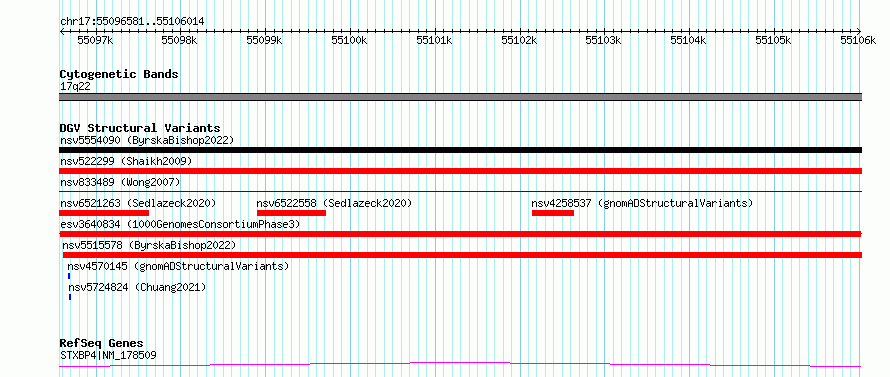Select the nsv4258537 red bar
This screenshot has width=890, height=377.
click(553, 213)
